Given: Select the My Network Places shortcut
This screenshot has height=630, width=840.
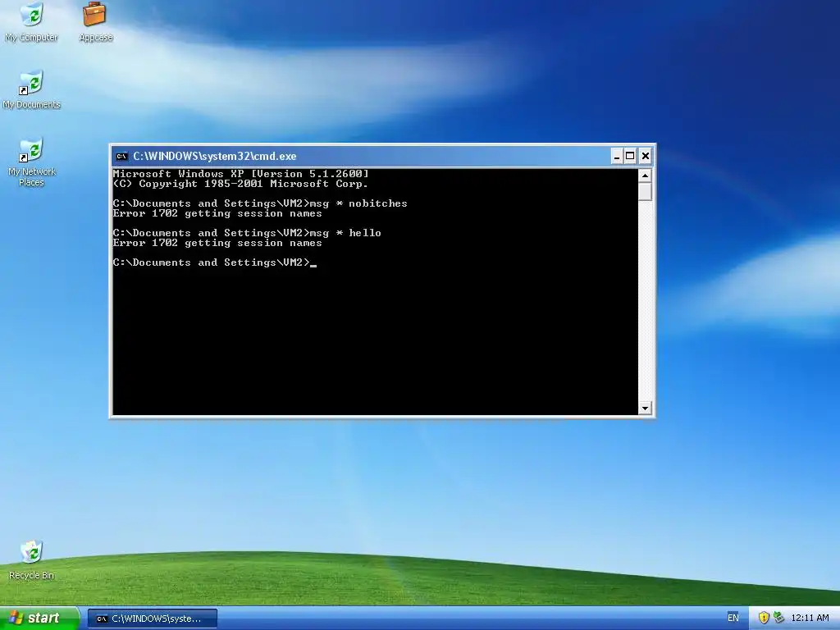Looking at the screenshot, I should pyautogui.click(x=32, y=162).
